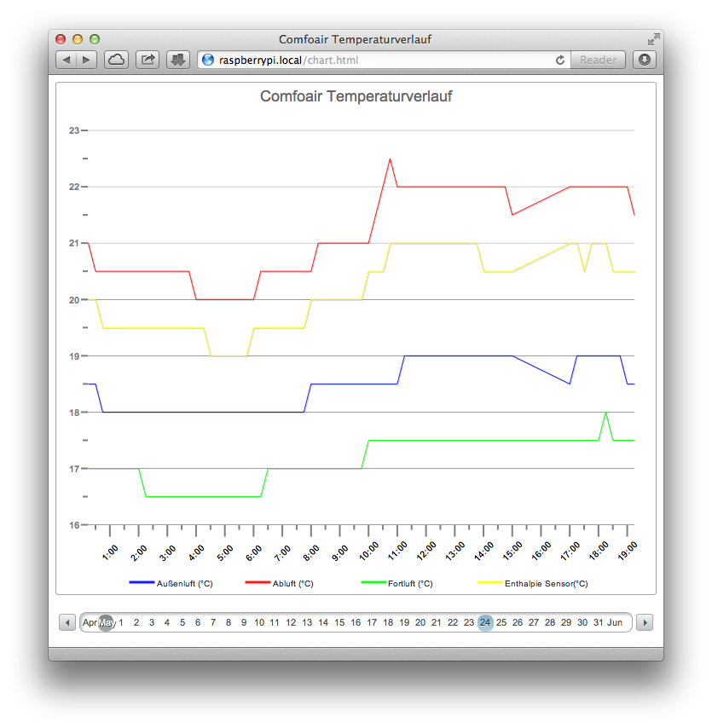Screen dimensions: 712x728
Task: Click the blue Außenluft legend line swatch
Action: coord(142,582)
